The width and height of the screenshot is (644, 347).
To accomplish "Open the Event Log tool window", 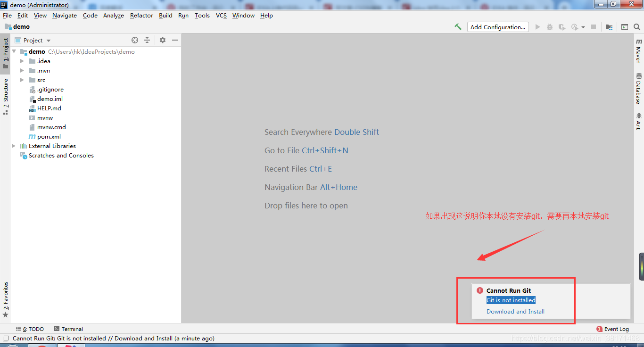I will [612, 329].
